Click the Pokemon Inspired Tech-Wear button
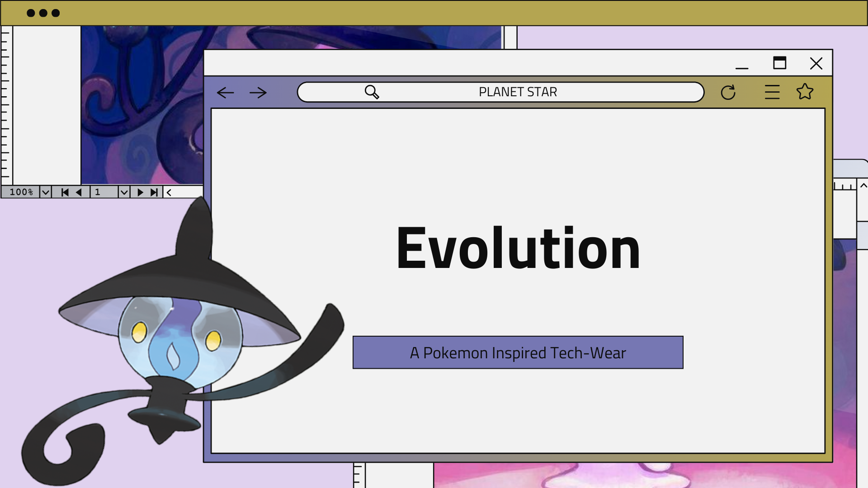The image size is (868, 488). (x=518, y=352)
